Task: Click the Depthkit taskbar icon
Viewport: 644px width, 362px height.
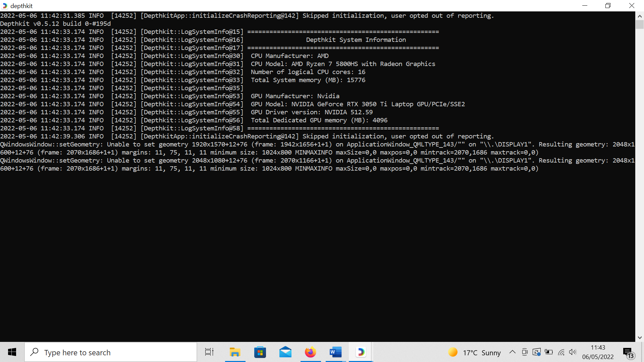Action: (x=361, y=352)
